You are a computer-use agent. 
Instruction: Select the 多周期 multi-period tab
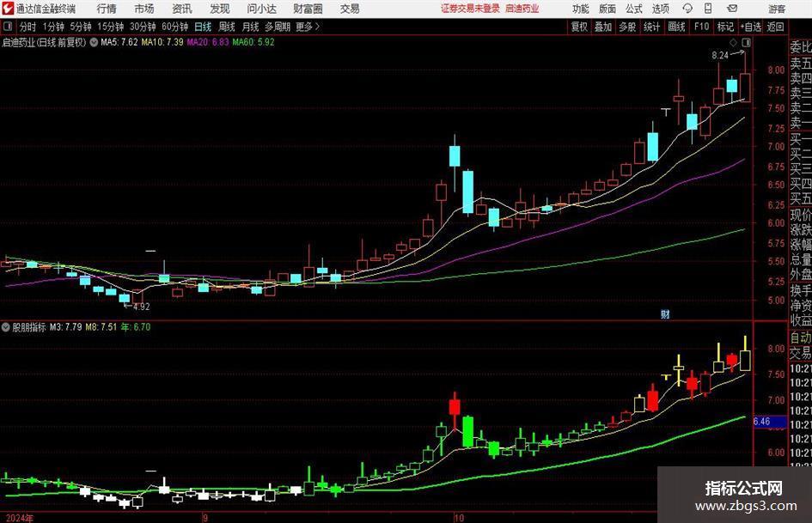tap(278, 27)
